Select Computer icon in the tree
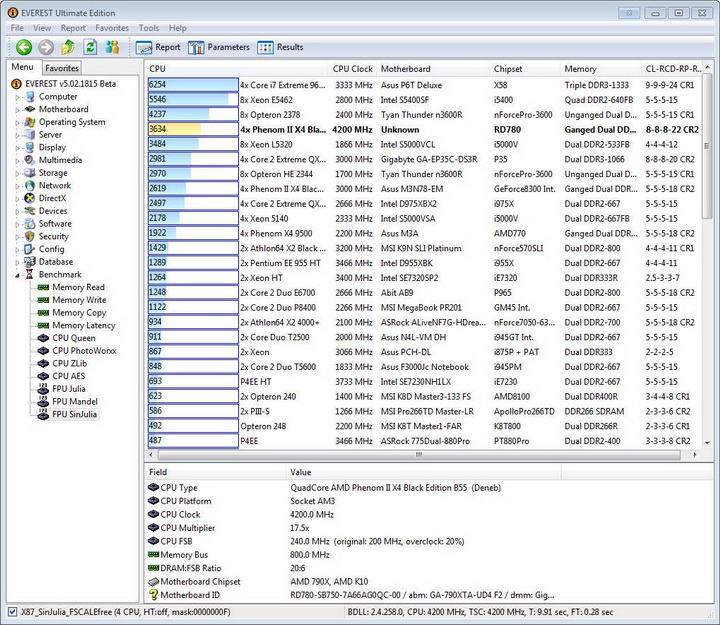Viewport: 720px width, 625px height. (x=30, y=96)
